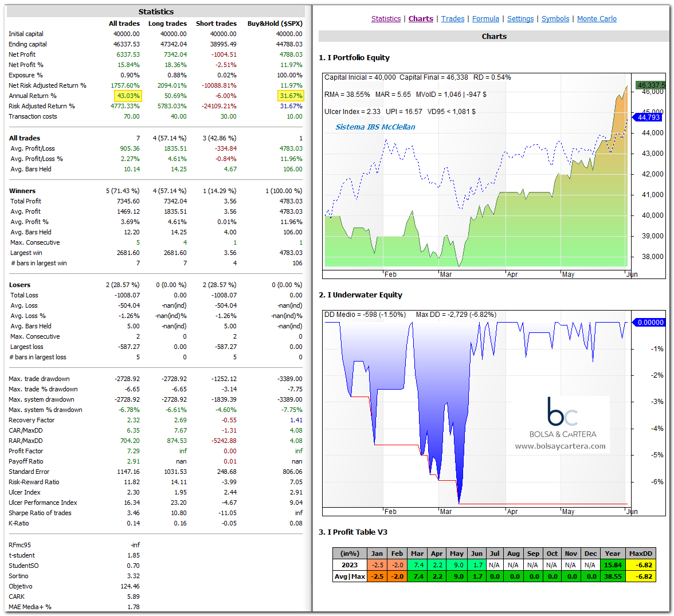Click the blue 44,793 price label
This screenshot has width=674, height=616.
tap(648, 117)
